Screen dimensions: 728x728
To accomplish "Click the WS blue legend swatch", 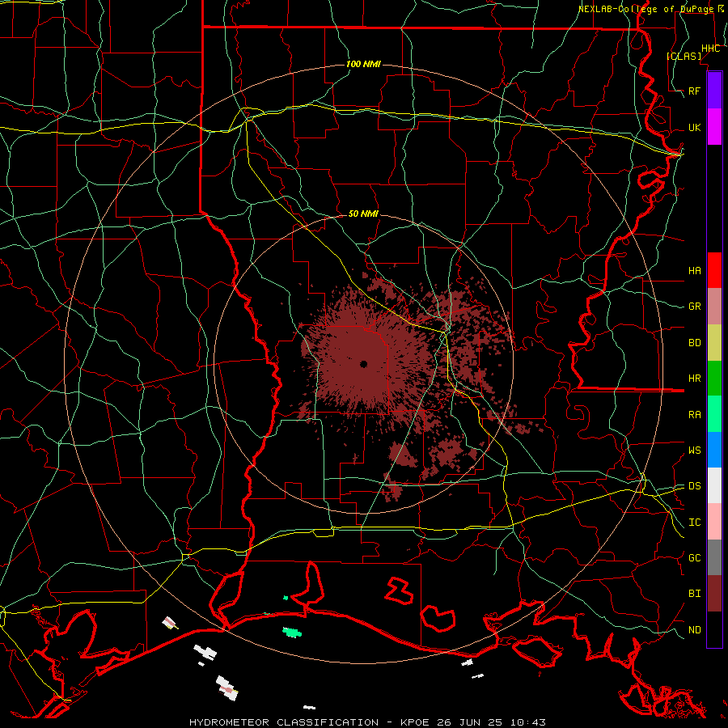I will coord(714,450).
